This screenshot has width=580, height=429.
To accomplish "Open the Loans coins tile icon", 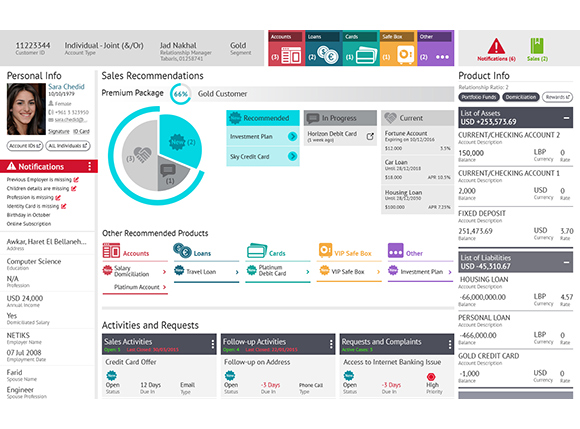I will coord(327,55).
